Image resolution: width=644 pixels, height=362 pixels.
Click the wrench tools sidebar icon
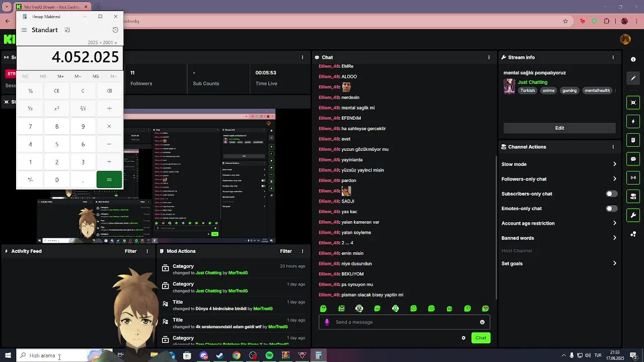tap(633, 215)
